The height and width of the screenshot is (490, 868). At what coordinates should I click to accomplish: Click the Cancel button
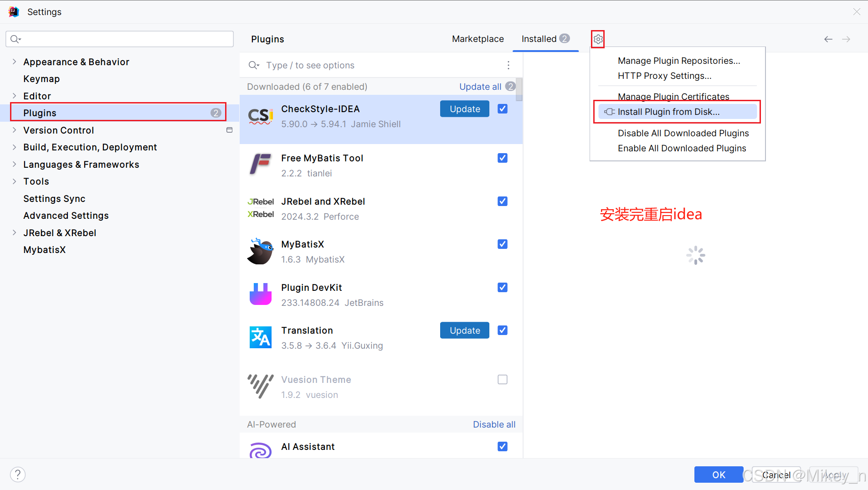click(776, 475)
